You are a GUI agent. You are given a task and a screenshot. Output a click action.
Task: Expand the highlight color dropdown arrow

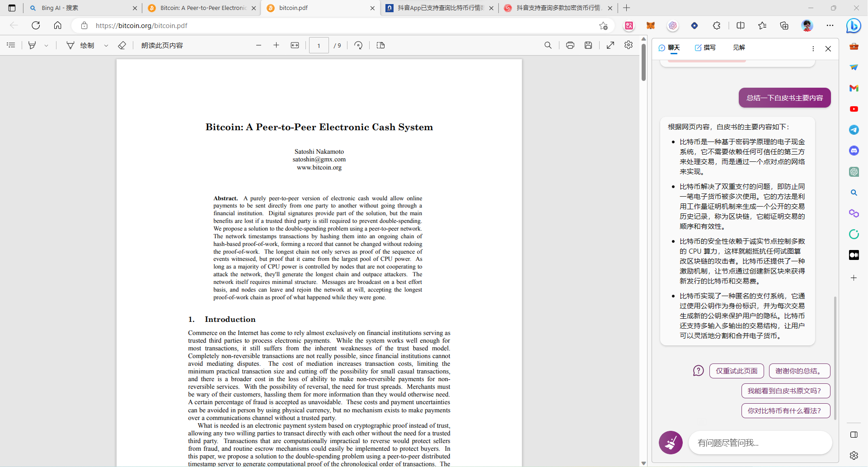tap(46, 46)
